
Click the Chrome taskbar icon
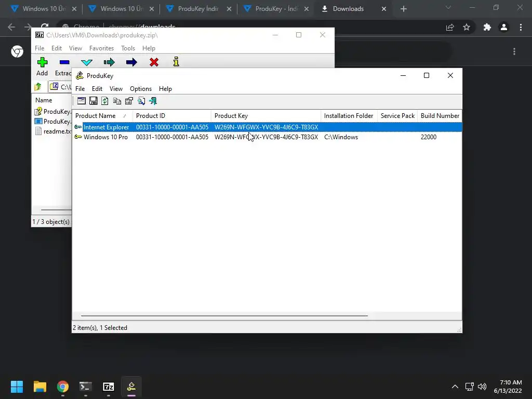pyautogui.click(x=63, y=387)
